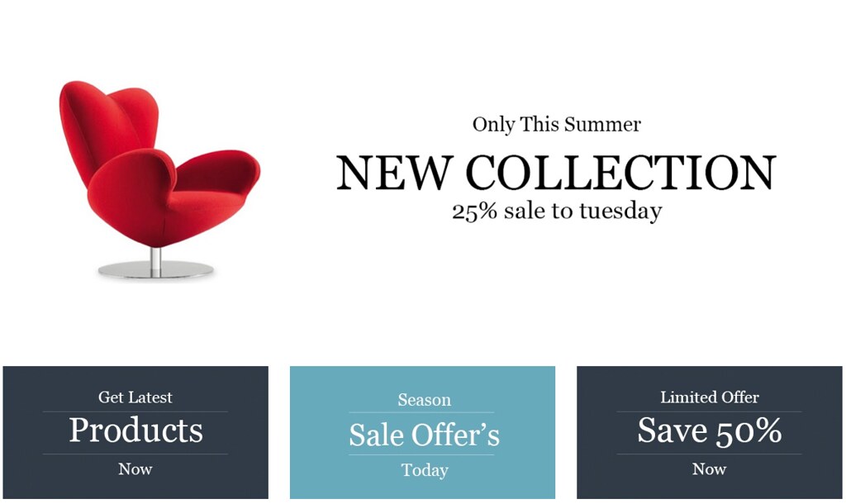Select the "Only This Summer" tagline
The image size is (846, 504).
(x=557, y=125)
